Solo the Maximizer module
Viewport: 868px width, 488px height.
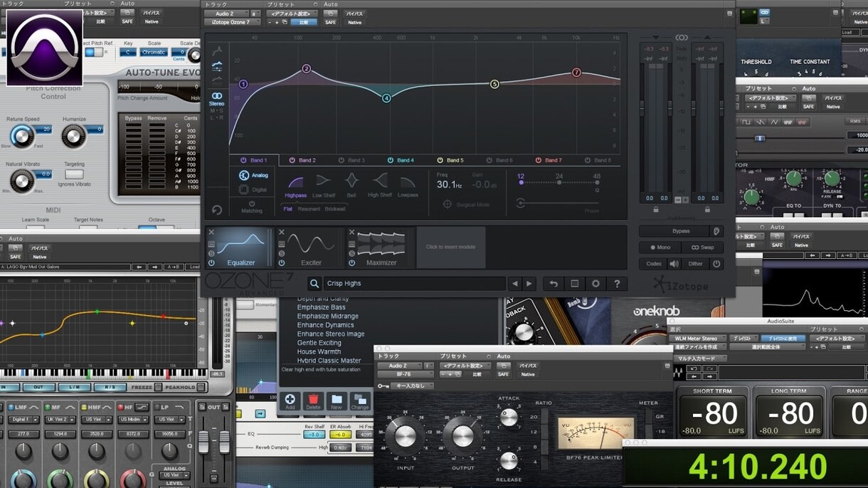pyautogui.click(x=351, y=253)
